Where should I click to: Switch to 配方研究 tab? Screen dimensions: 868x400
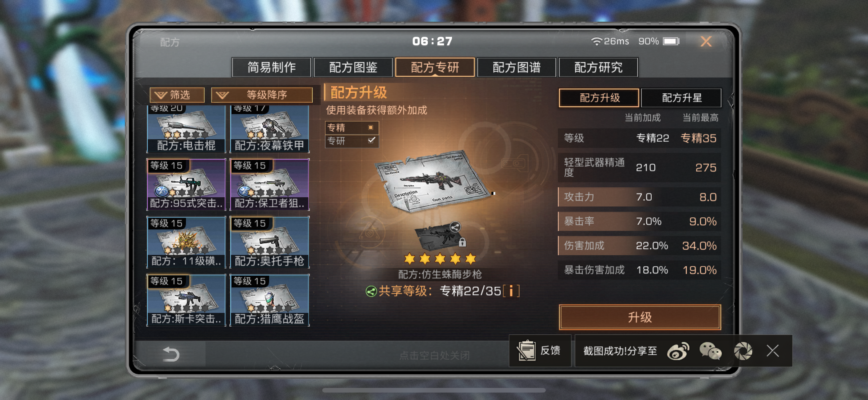click(x=598, y=67)
